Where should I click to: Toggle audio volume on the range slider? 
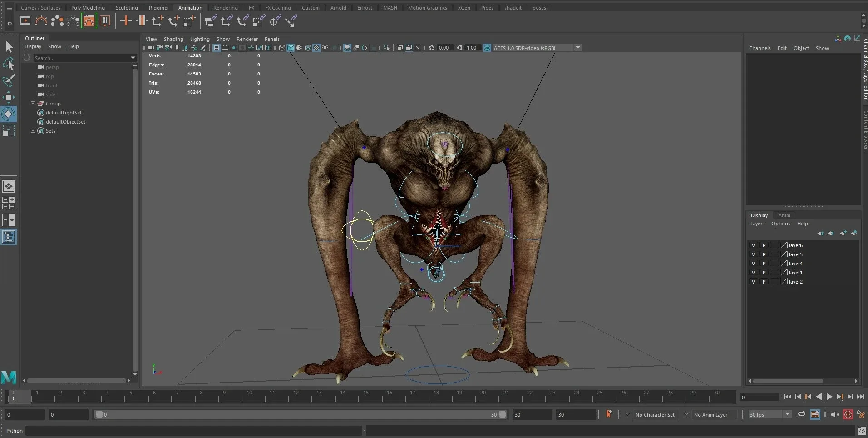tap(834, 414)
